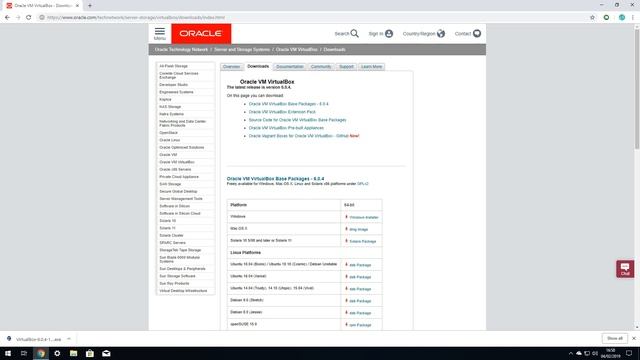Switch to the Overview tab

coord(231,67)
